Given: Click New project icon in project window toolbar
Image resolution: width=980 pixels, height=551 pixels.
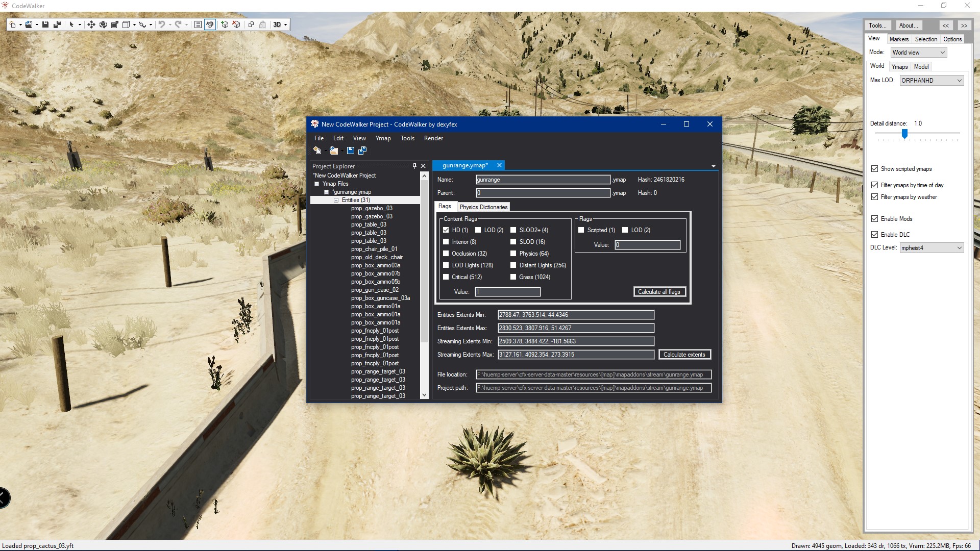Looking at the screenshot, I should point(317,151).
